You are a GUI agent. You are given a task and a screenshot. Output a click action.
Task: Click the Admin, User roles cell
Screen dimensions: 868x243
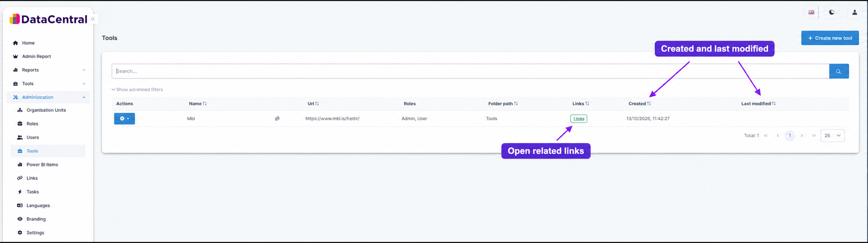[414, 119]
